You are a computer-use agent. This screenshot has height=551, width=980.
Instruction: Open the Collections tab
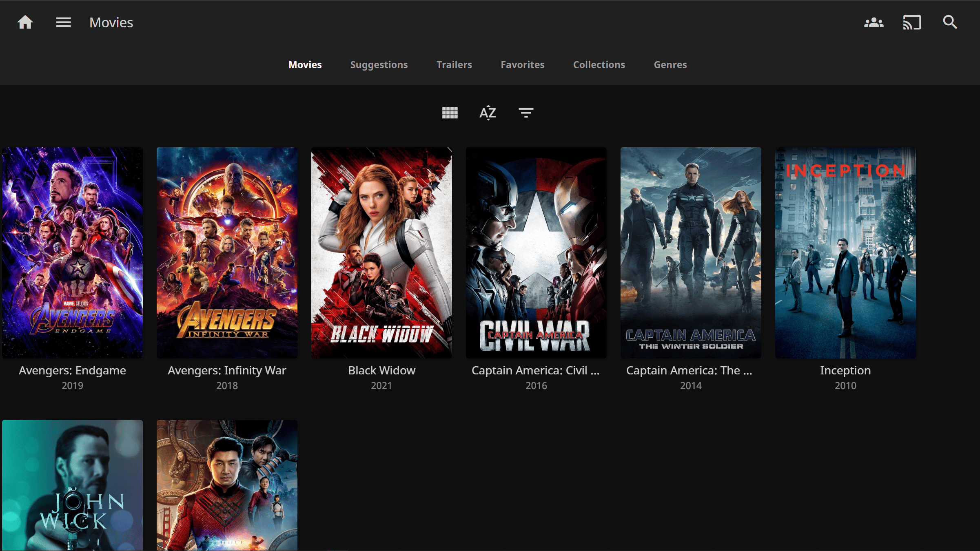coord(599,65)
